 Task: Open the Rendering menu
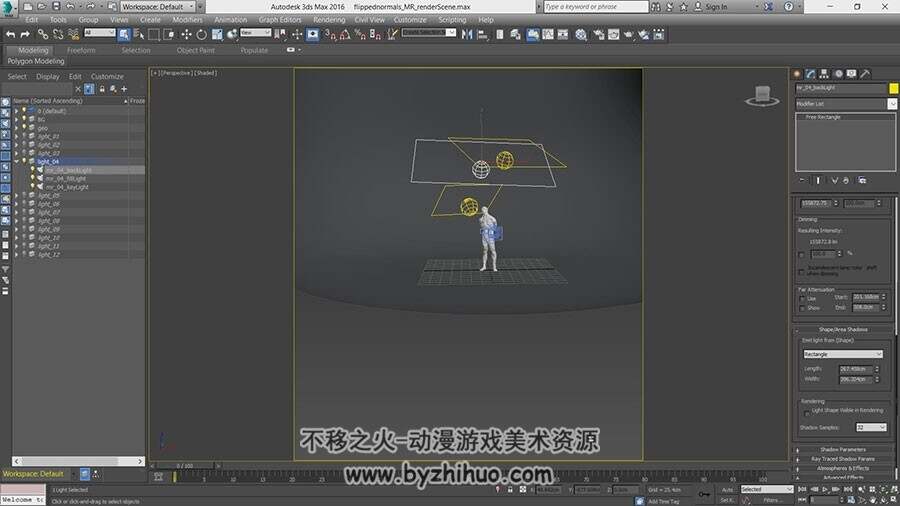(329, 20)
